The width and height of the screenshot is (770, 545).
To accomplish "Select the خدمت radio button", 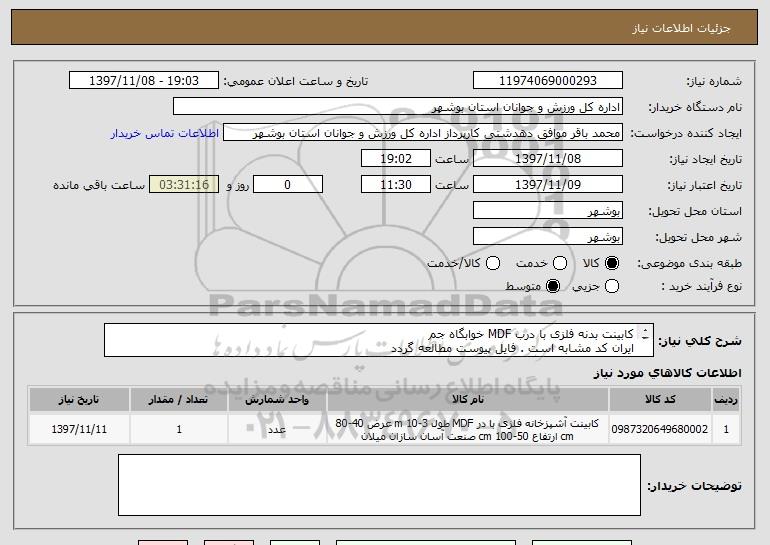I will click(560, 263).
